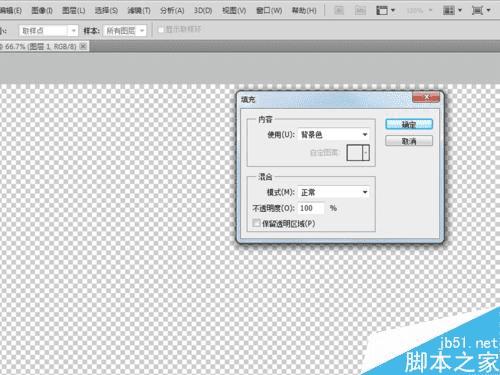Click the 确定 button in fill dialog
The width and height of the screenshot is (500, 375).
point(409,124)
